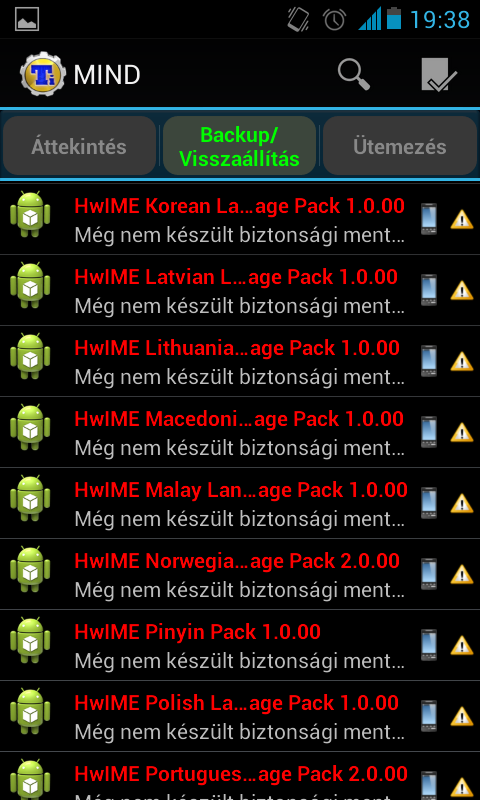Tap the Titanium Backup logo icon
The width and height of the screenshot is (480, 800).
tap(43, 74)
